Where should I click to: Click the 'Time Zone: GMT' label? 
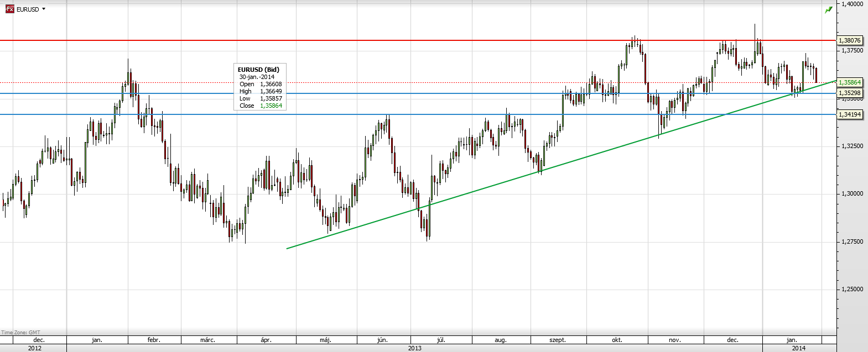[x=20, y=333]
